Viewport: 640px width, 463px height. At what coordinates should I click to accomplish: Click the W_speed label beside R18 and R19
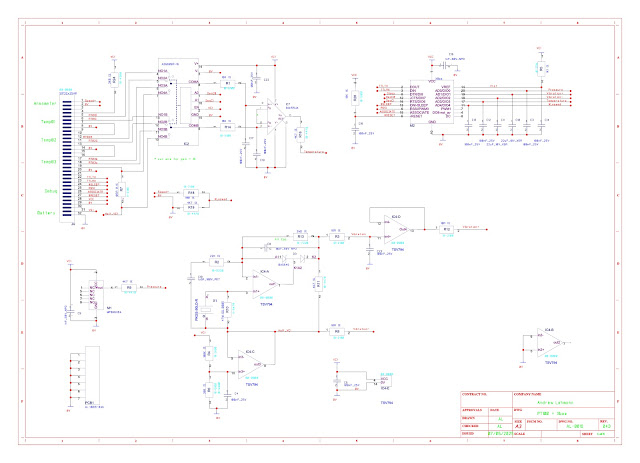click(x=221, y=200)
